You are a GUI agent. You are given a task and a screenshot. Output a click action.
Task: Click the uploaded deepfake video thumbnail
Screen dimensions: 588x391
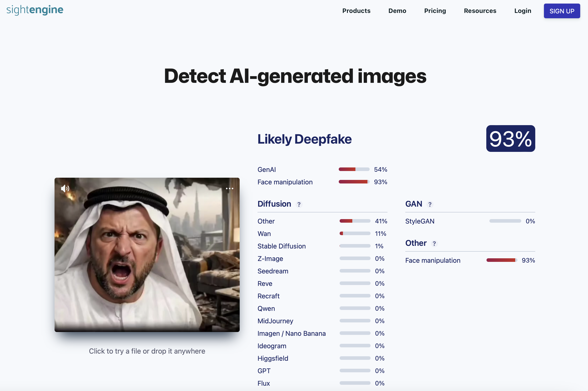click(x=147, y=254)
